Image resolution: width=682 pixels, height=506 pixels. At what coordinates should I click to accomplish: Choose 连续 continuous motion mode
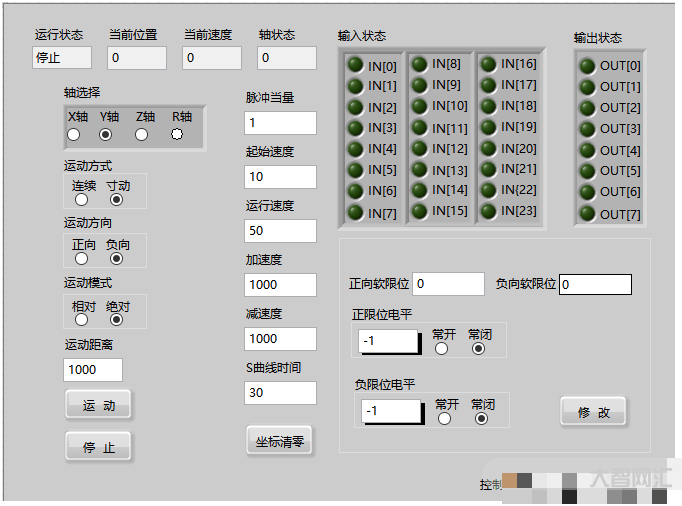pyautogui.click(x=82, y=199)
